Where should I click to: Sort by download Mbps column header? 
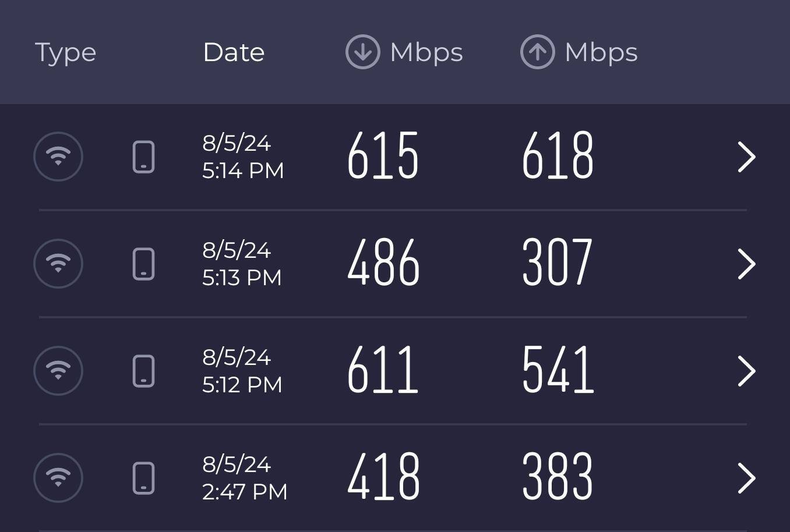tap(404, 52)
